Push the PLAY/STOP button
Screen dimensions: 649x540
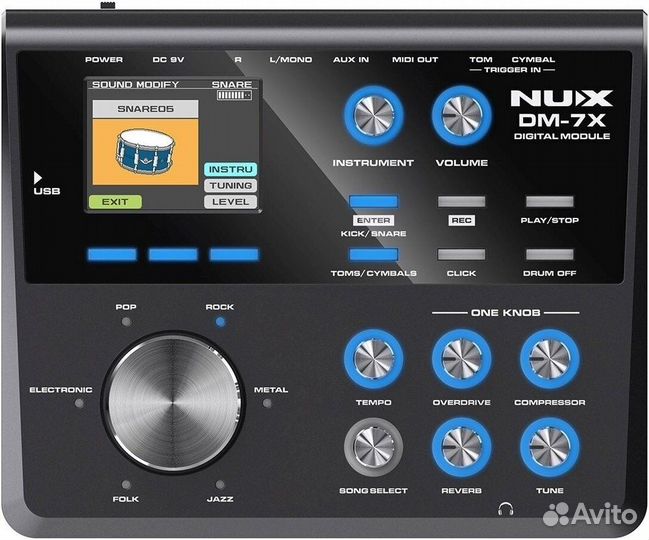pyautogui.click(x=550, y=202)
